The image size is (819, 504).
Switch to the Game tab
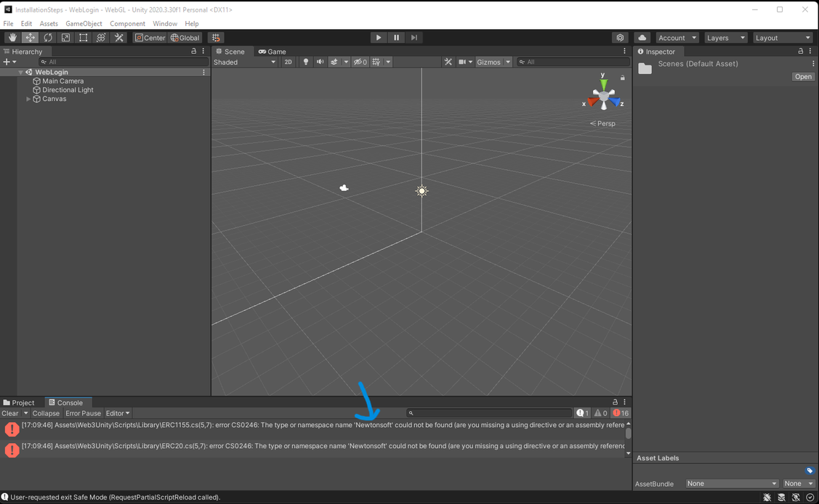click(272, 51)
